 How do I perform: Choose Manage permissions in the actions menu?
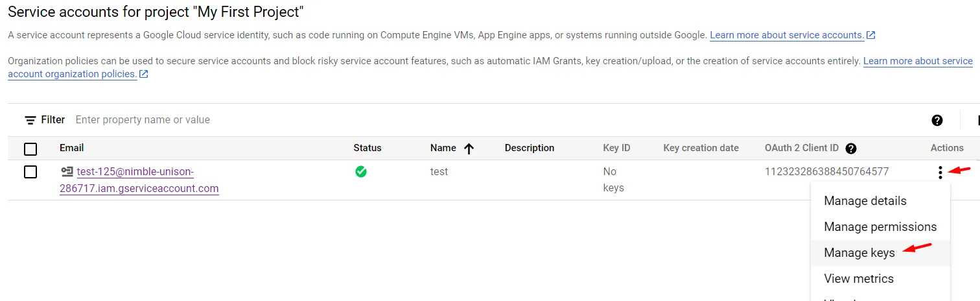tap(880, 227)
